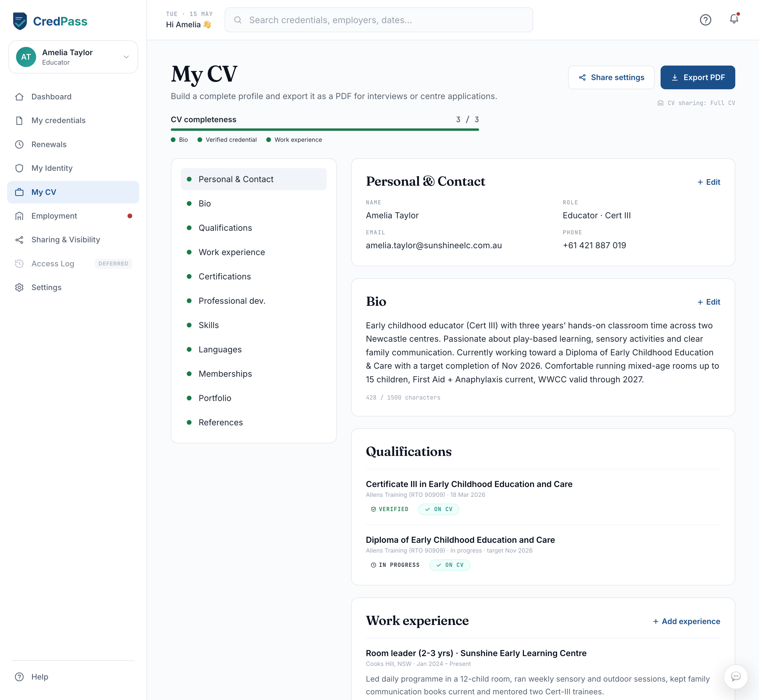Jump to the References section
Viewport: 759px width, 700px height.
pos(253,422)
